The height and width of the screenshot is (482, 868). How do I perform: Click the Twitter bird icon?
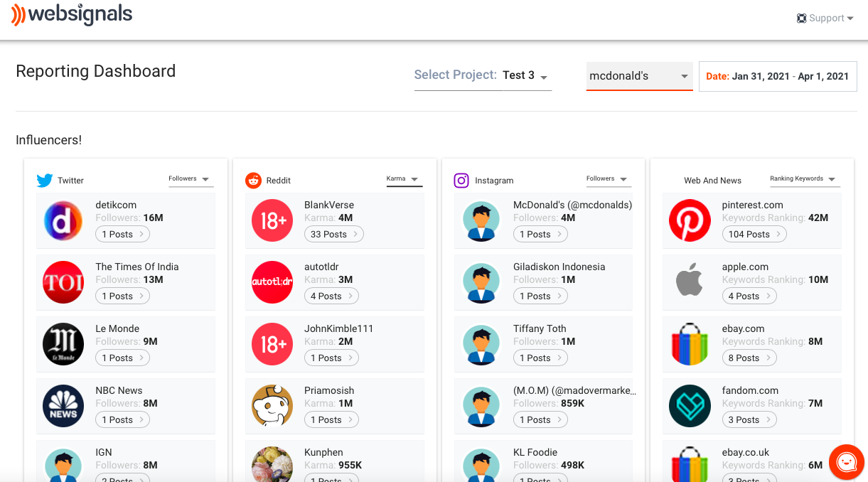click(x=45, y=181)
